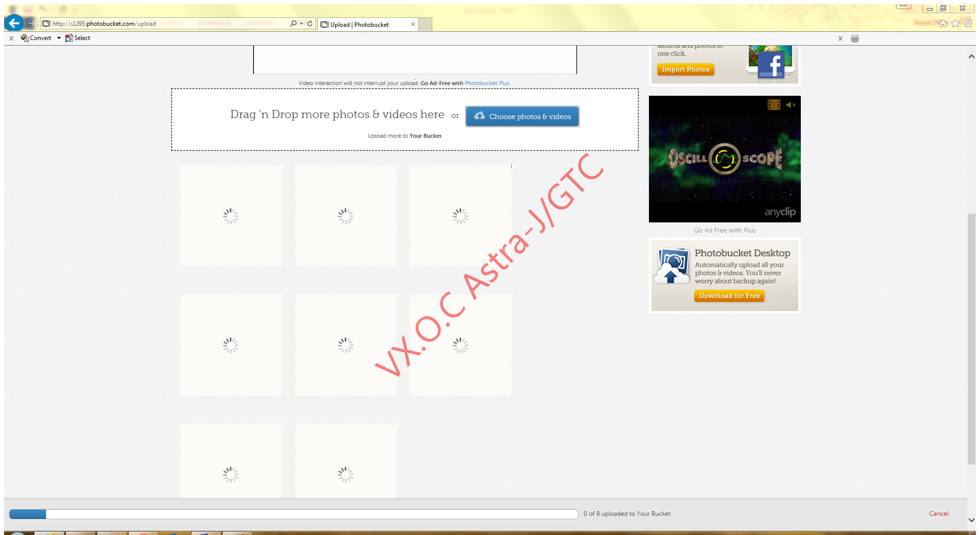
Task: Open the Convert dropdown arrow
Action: click(59, 38)
